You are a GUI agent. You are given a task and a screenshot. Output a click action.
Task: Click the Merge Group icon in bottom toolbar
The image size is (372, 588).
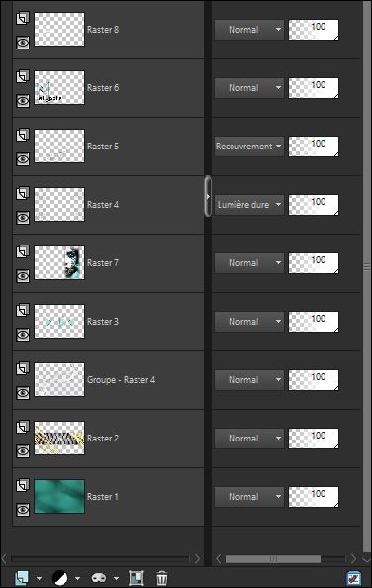[x=137, y=578]
